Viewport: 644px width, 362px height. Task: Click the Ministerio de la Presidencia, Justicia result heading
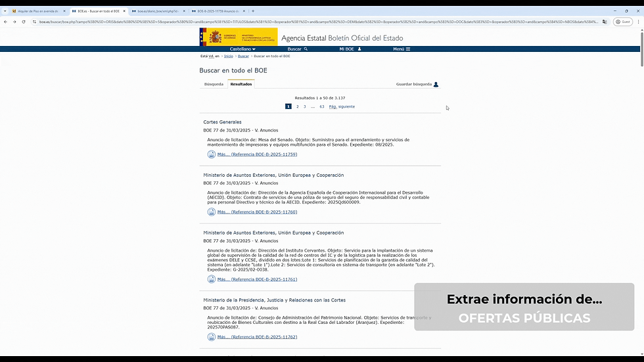275,300
